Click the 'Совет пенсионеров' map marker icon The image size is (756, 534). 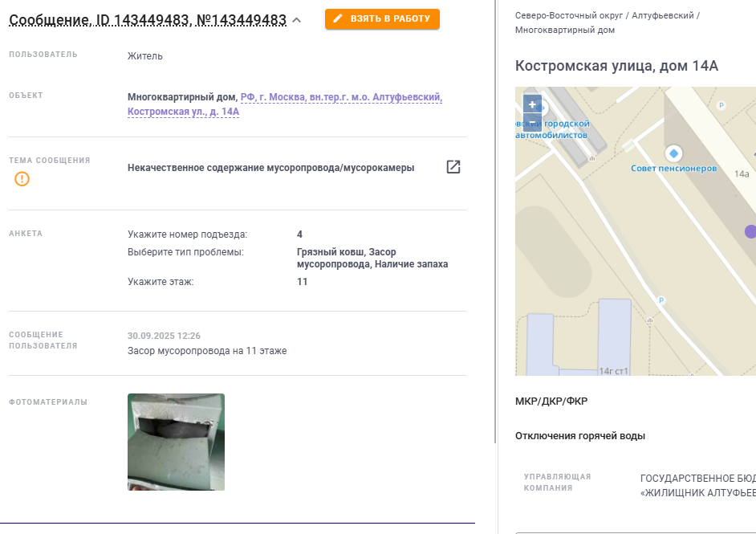[x=673, y=153]
